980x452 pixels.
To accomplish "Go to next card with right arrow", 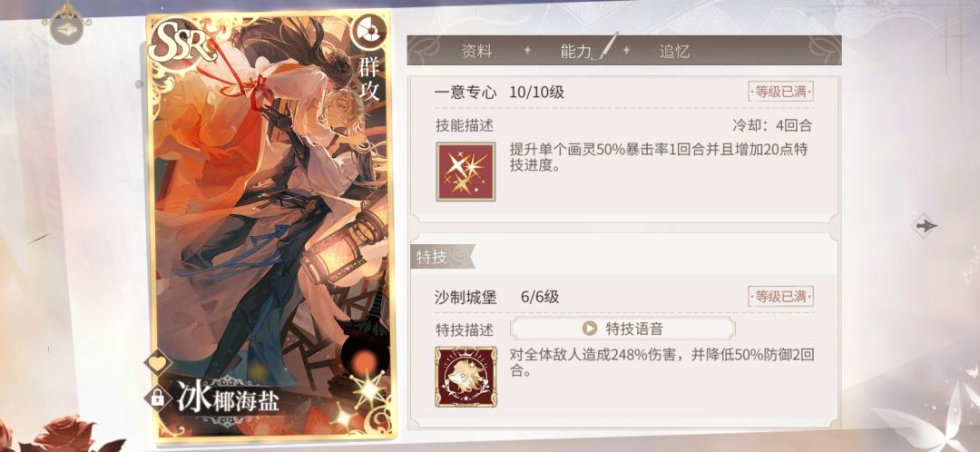I will click(926, 226).
